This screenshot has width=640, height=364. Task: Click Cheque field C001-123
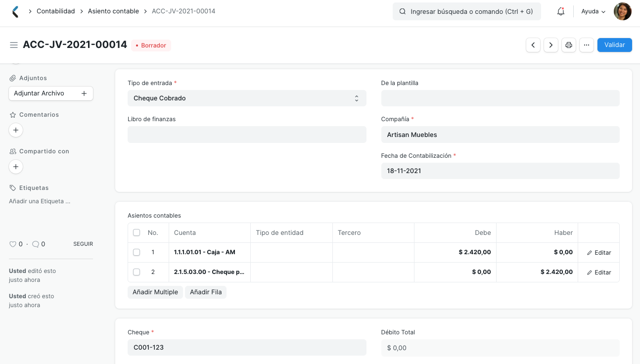(x=247, y=347)
